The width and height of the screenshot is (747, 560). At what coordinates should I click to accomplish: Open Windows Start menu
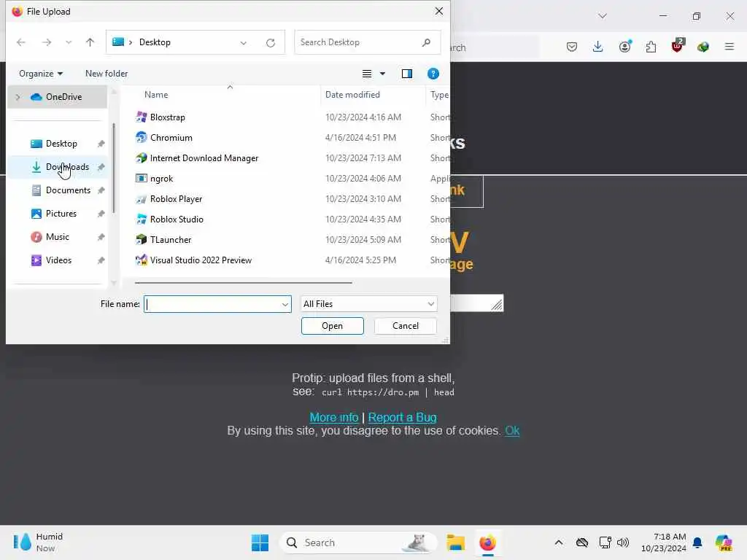(x=260, y=542)
